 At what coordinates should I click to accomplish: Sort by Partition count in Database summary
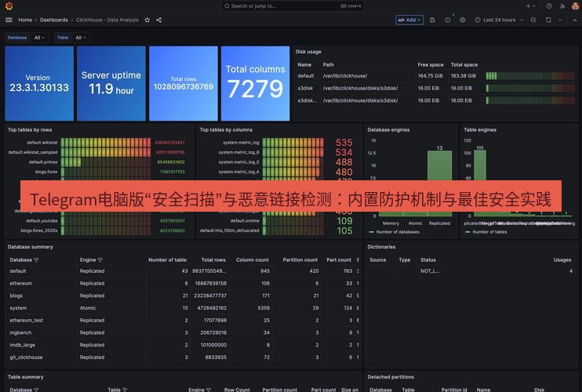(x=300, y=260)
